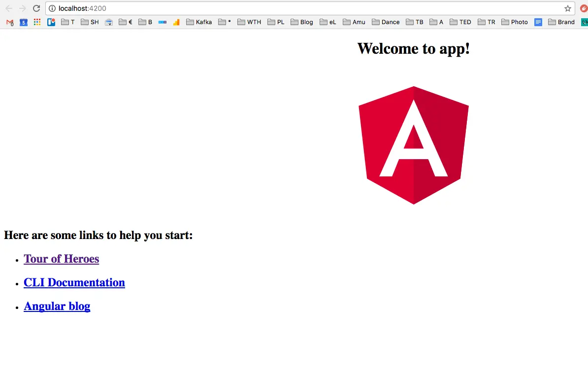Click the red extension icon beside address bar

tap(584, 8)
